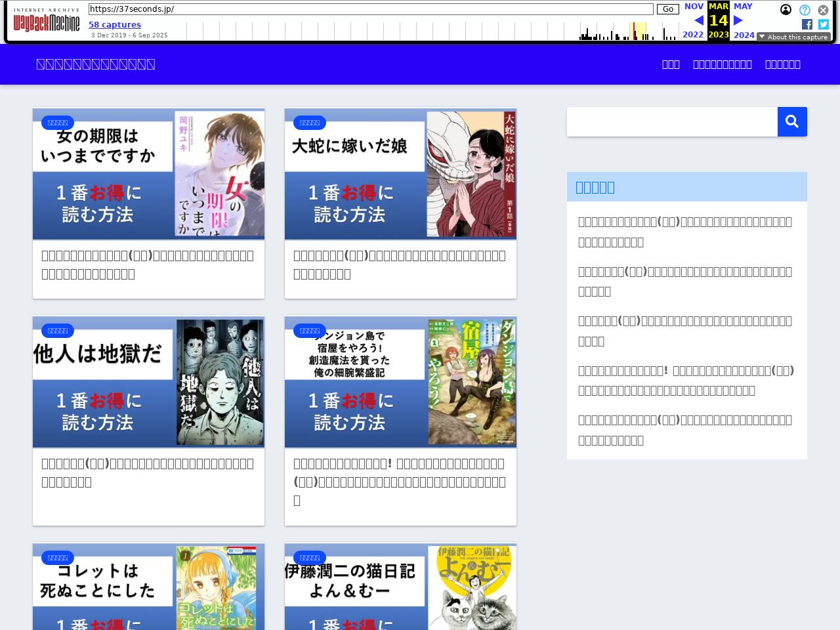Share capture on Twitter
This screenshot has height=630, width=840.
(x=824, y=24)
